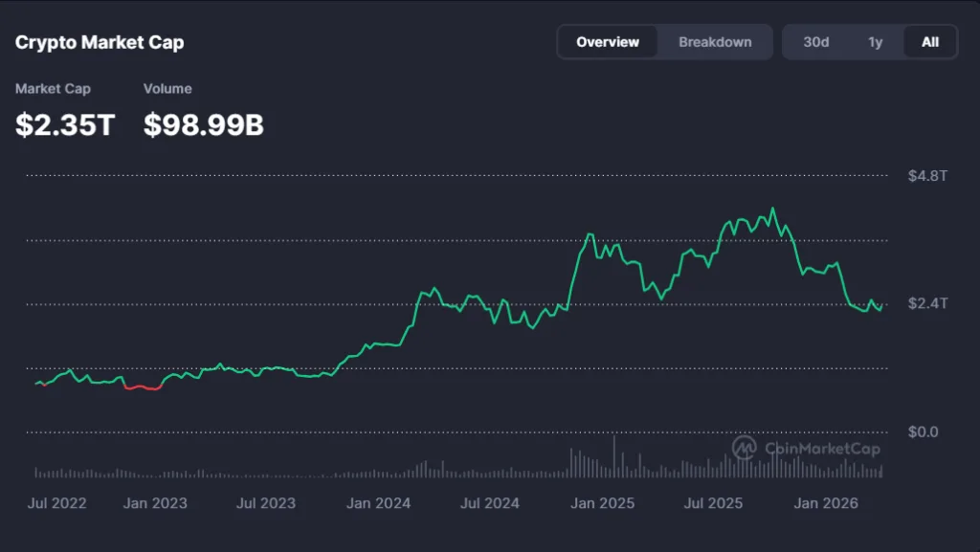Select the Volume label

click(168, 88)
